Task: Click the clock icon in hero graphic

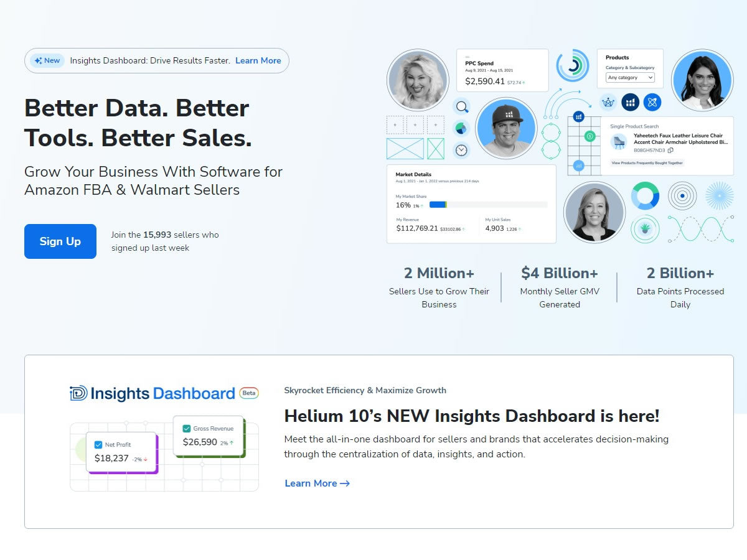Action: tap(461, 150)
